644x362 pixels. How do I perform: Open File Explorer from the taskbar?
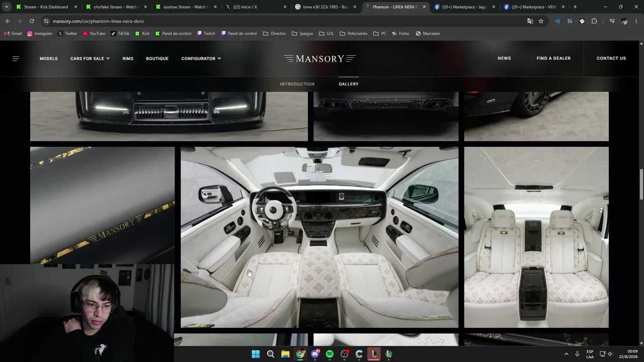(x=285, y=354)
